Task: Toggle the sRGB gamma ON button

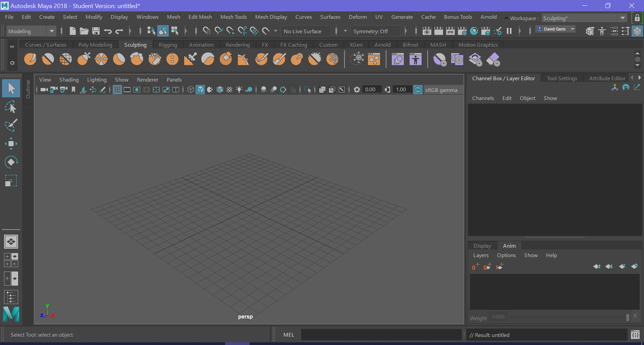Action: [418, 90]
